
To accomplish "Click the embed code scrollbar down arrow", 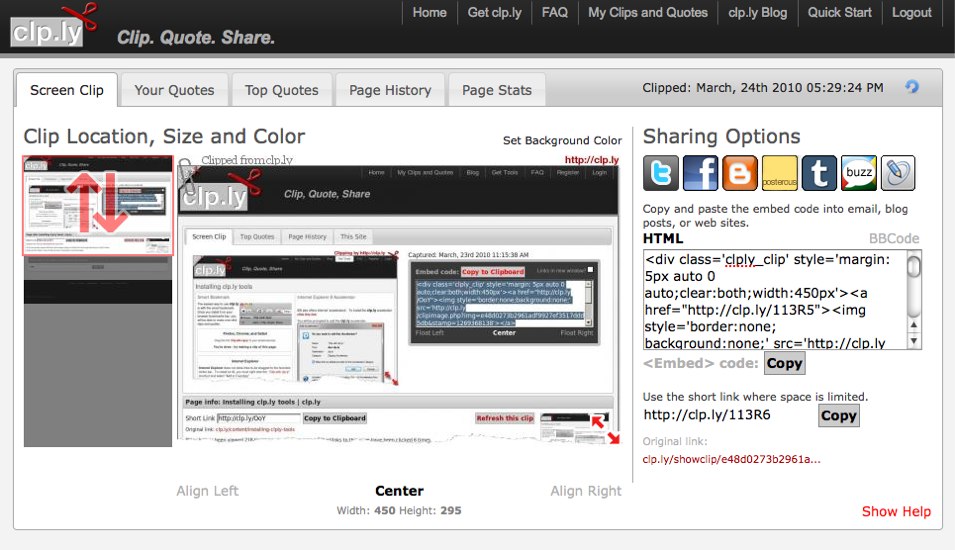I will [914, 342].
